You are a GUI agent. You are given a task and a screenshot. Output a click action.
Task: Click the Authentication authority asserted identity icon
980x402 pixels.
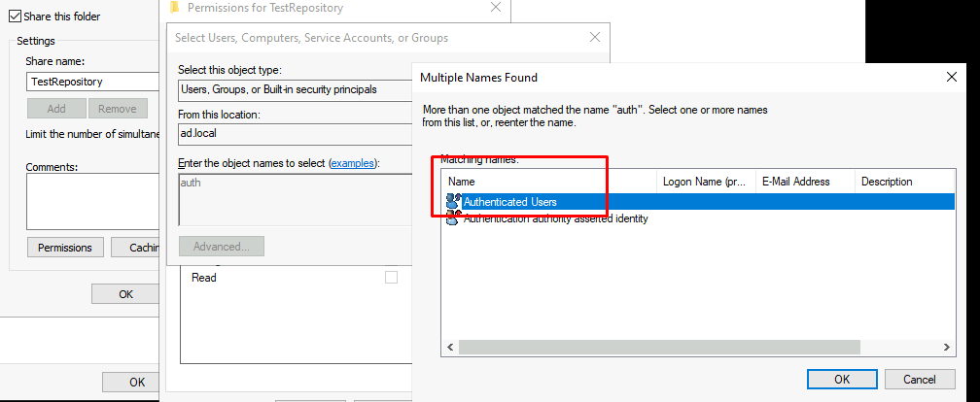(453, 218)
